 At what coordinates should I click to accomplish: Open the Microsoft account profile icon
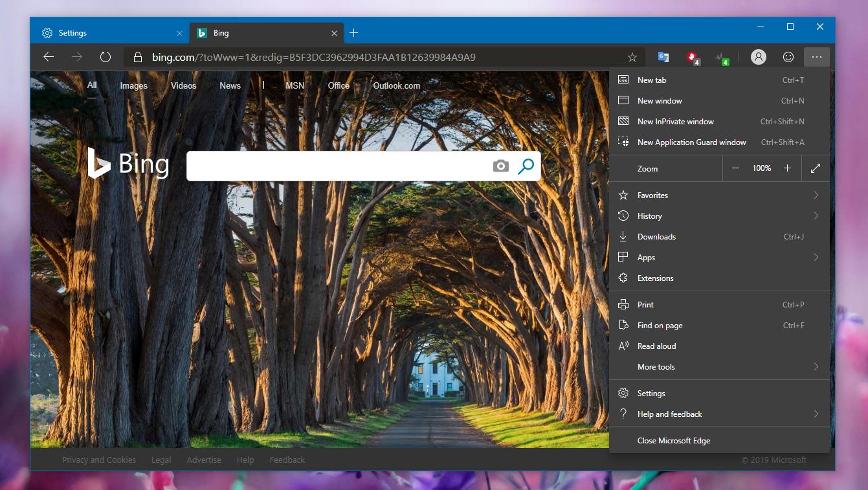(x=758, y=57)
